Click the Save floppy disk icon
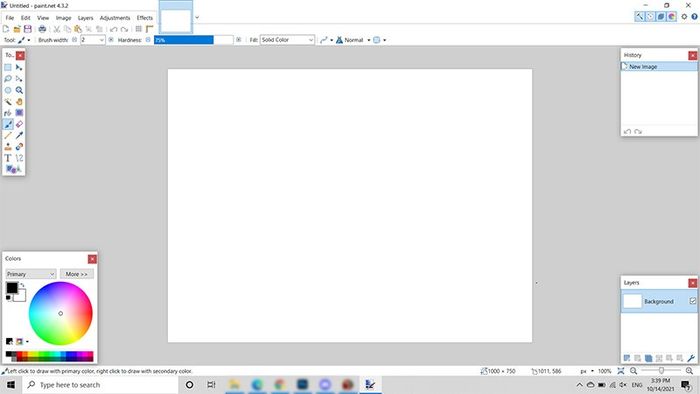 tap(28, 29)
